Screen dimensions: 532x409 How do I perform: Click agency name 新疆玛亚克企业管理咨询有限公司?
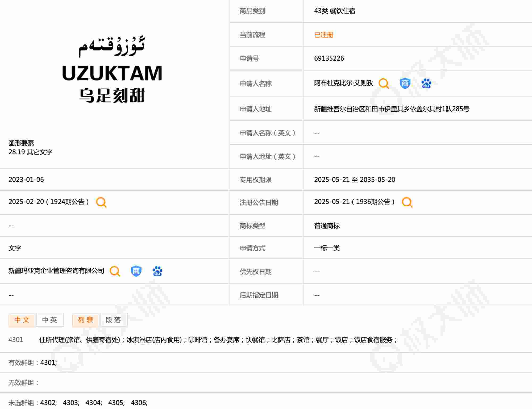(x=56, y=271)
